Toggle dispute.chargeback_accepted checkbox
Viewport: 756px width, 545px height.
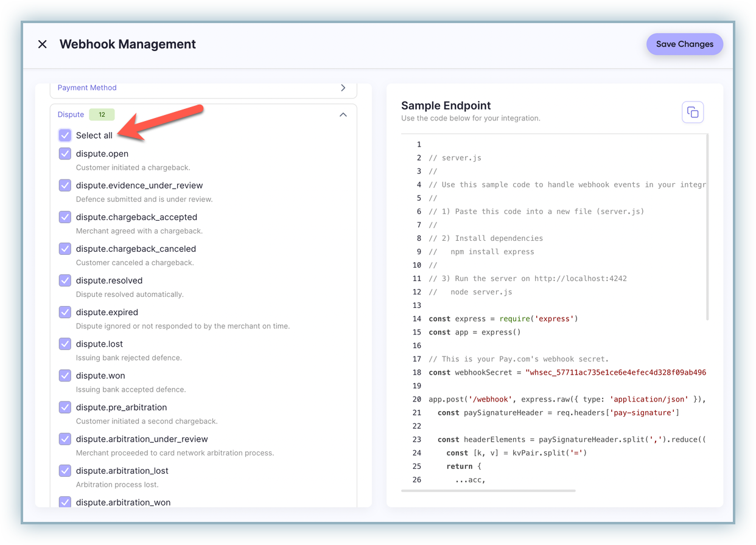click(65, 217)
